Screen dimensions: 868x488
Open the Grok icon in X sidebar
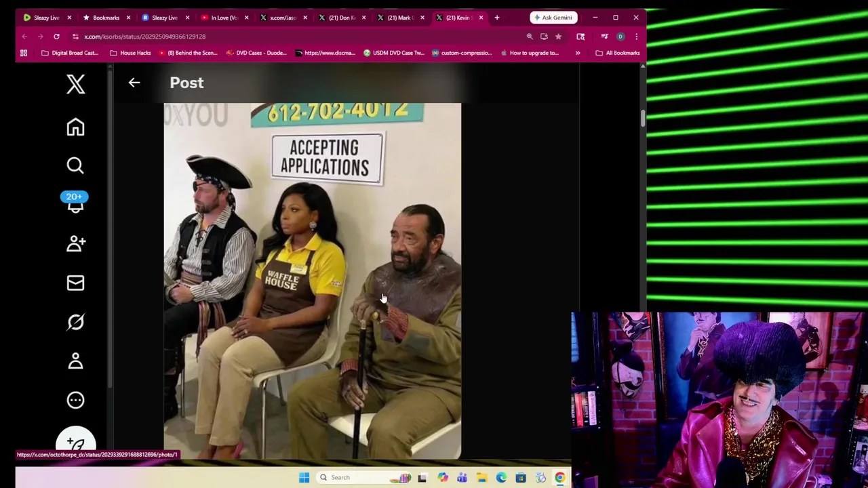pyautogui.click(x=75, y=322)
